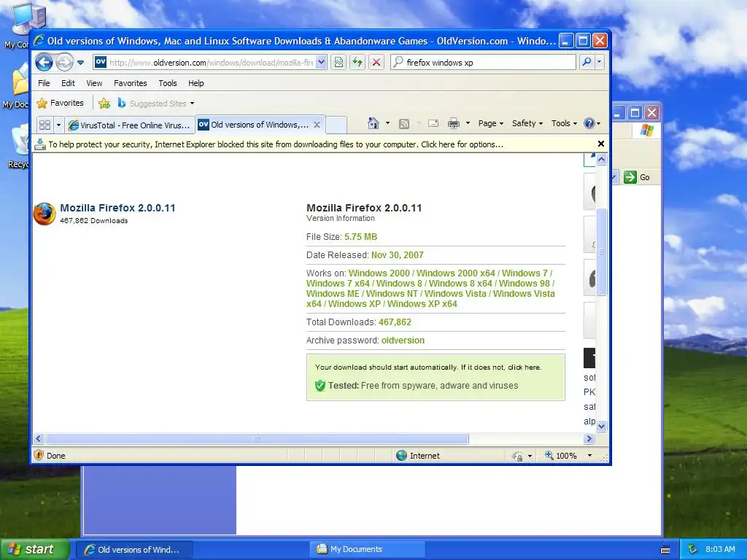The image size is (747, 560).
Task: Open the File menu
Action: click(x=44, y=83)
